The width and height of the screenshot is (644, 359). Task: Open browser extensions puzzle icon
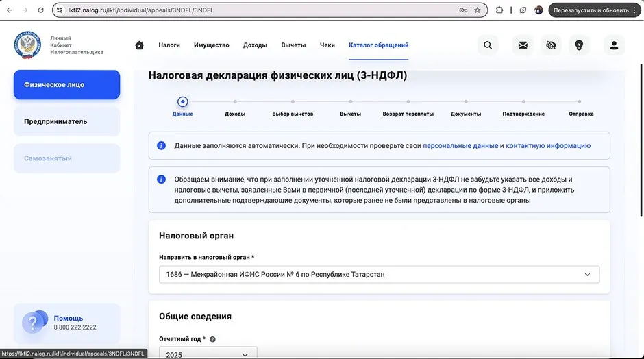[499, 10]
